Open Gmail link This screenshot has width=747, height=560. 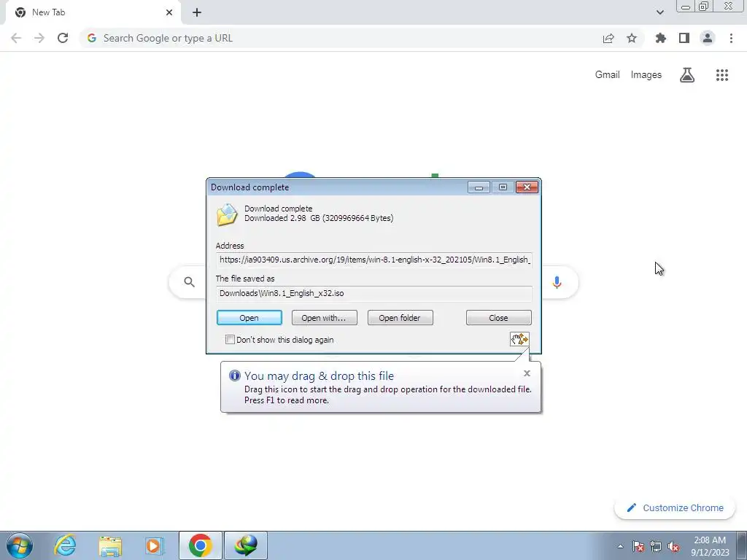(607, 75)
